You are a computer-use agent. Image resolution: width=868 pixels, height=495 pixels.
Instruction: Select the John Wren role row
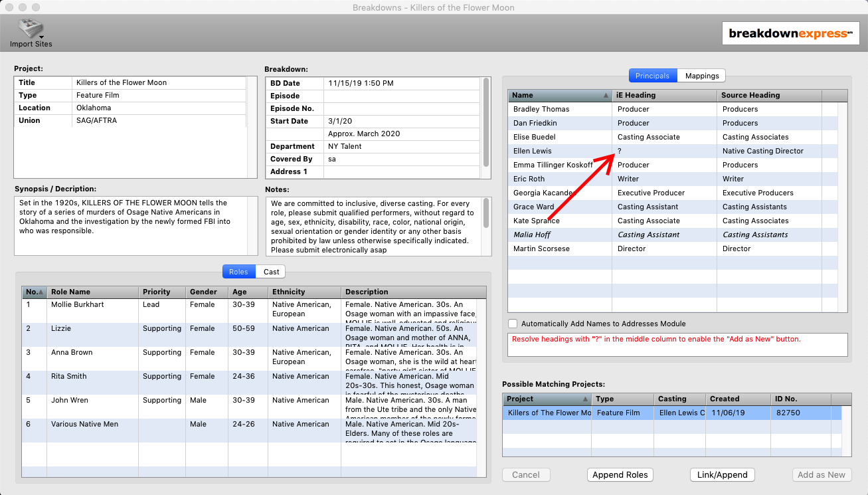point(249,406)
